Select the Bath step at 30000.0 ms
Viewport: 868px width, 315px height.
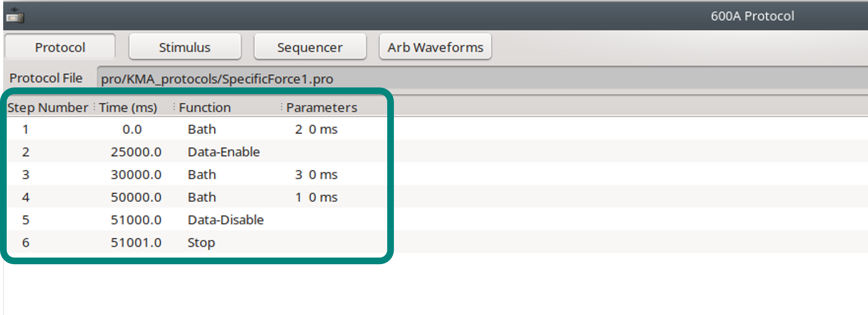pos(202,175)
